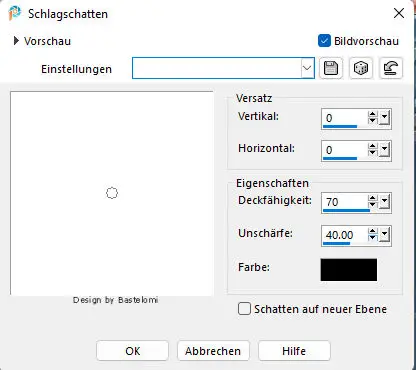Viewport: 416px width, 370px height.
Task: Click the reset to default arrow icon
Action: point(391,68)
